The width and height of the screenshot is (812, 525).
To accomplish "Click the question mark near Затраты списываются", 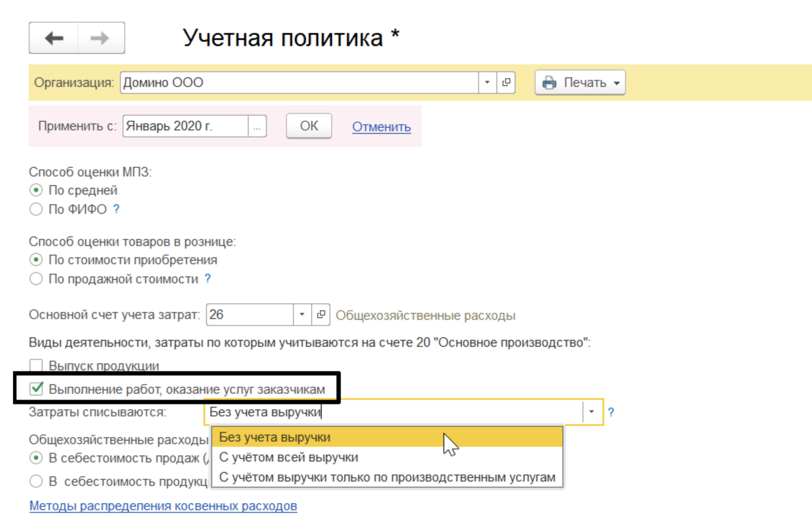I will pos(612,412).
